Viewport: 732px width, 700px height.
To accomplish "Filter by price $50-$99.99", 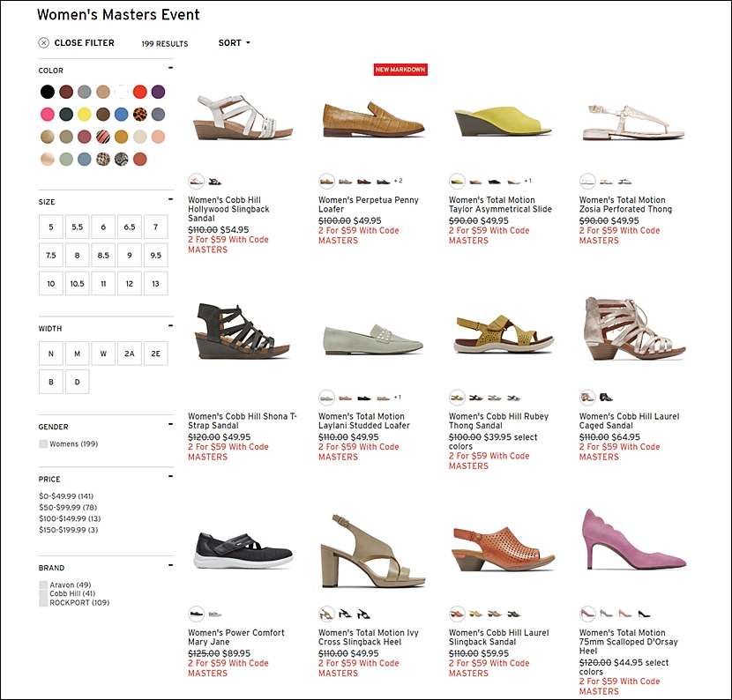I will 68,507.
